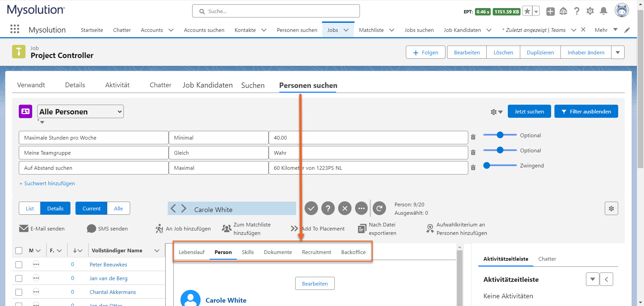Adjust the Auf Abstand suchen Zwingend slider

pos(487,165)
